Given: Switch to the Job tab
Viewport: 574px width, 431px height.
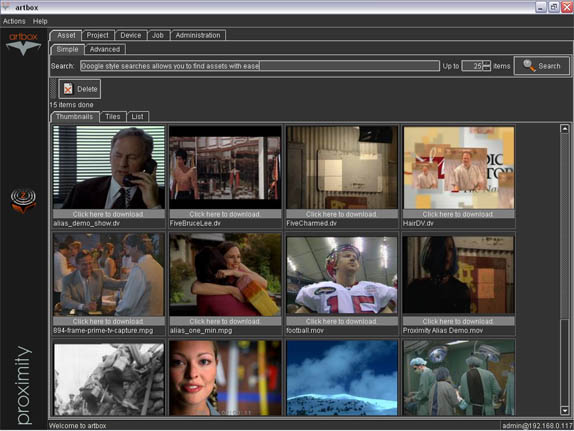Looking at the screenshot, I should (x=158, y=35).
